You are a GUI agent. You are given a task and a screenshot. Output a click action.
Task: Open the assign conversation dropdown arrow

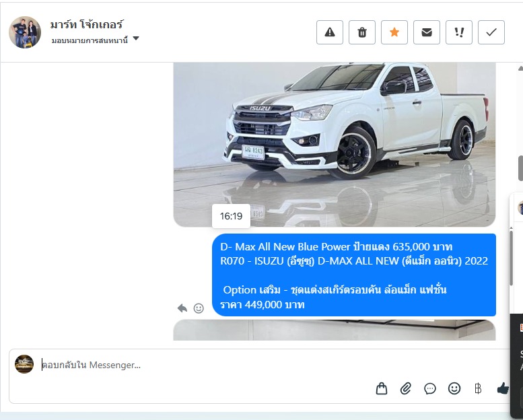tap(136, 38)
